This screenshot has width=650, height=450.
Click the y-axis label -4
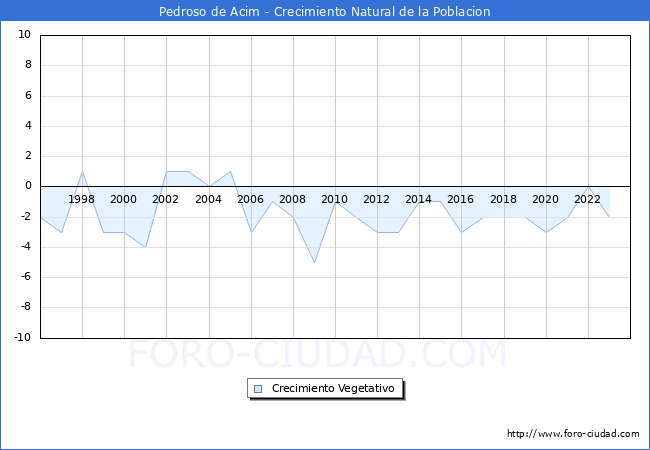click(26, 246)
